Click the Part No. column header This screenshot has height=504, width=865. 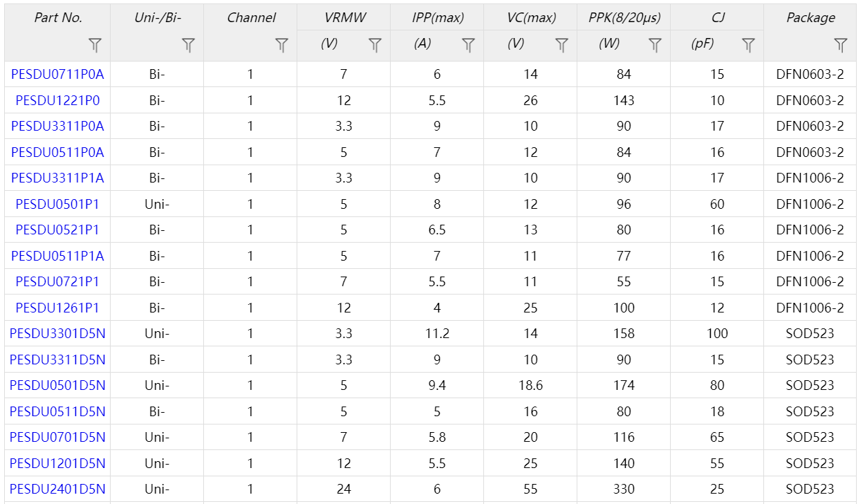tap(58, 18)
